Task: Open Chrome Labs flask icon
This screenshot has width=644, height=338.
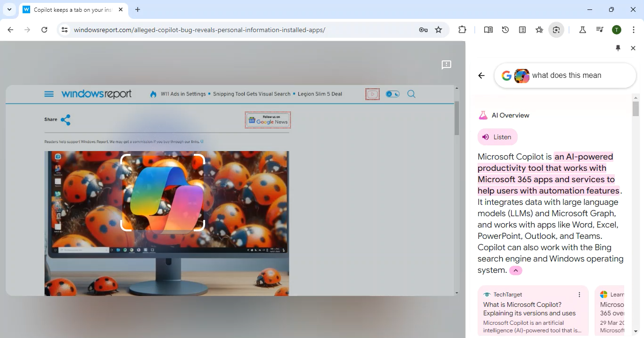Action: (x=583, y=30)
